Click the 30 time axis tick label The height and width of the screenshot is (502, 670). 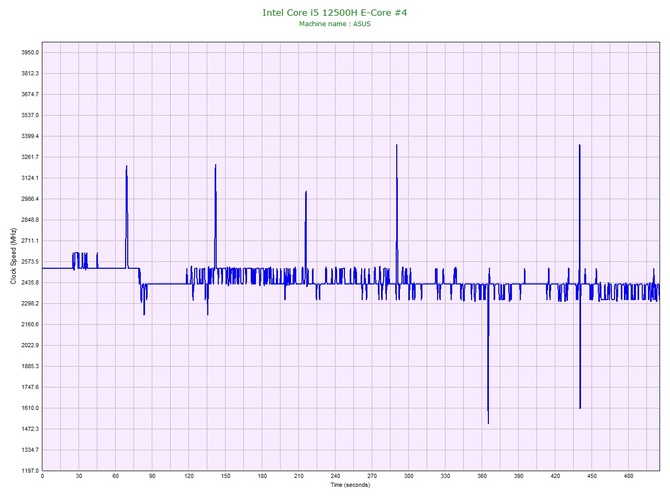point(79,476)
